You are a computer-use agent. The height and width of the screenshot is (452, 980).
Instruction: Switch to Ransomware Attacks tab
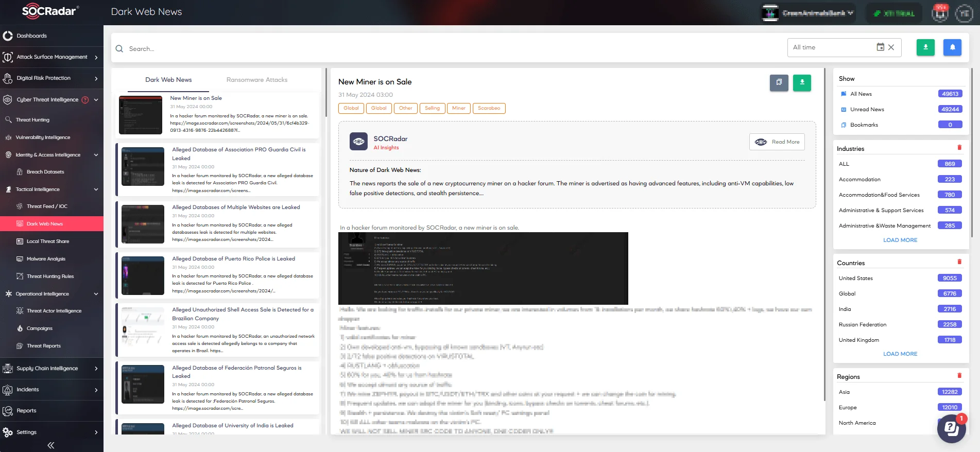click(x=257, y=80)
